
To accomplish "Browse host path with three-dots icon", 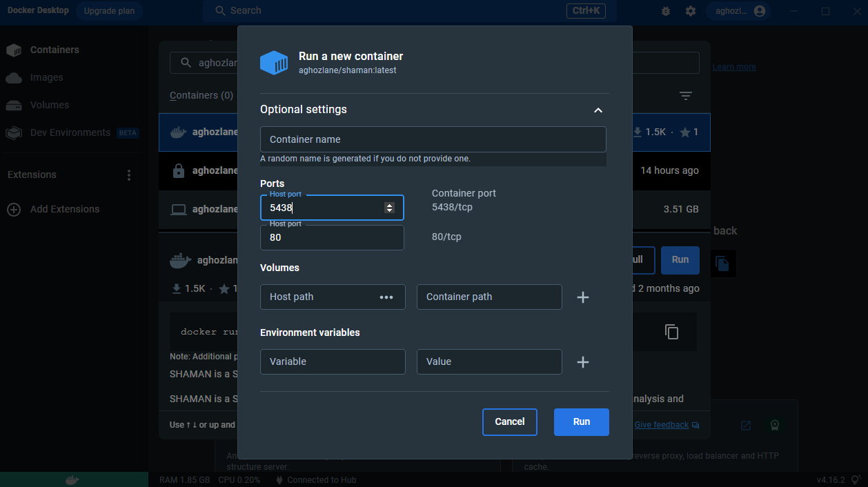I will pos(386,297).
